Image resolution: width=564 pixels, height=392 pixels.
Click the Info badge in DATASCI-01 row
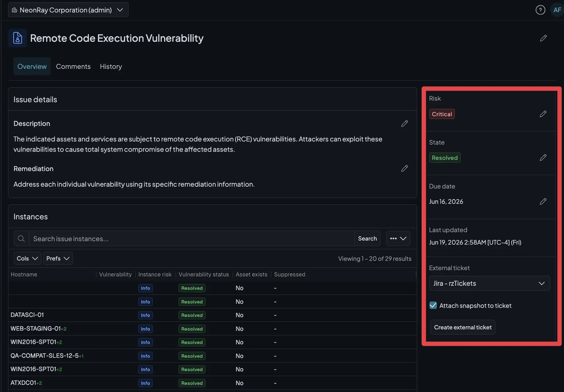point(145,315)
